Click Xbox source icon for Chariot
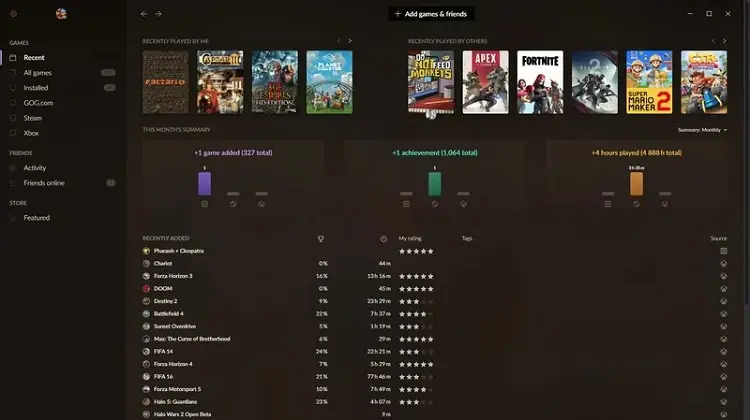 (x=724, y=264)
